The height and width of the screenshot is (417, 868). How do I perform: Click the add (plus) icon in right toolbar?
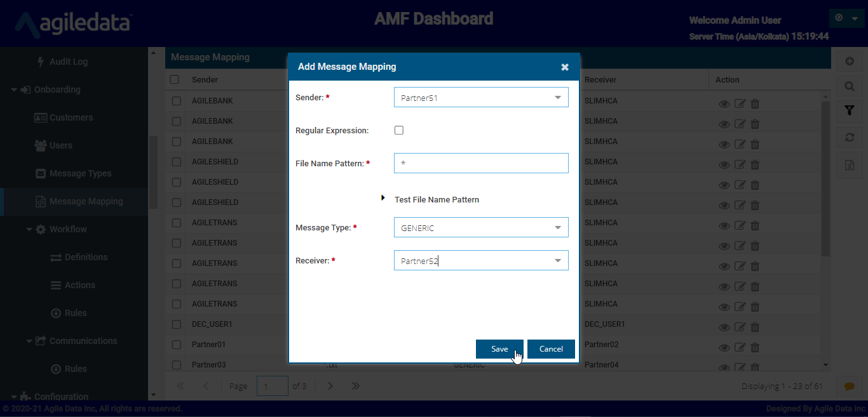tap(849, 62)
